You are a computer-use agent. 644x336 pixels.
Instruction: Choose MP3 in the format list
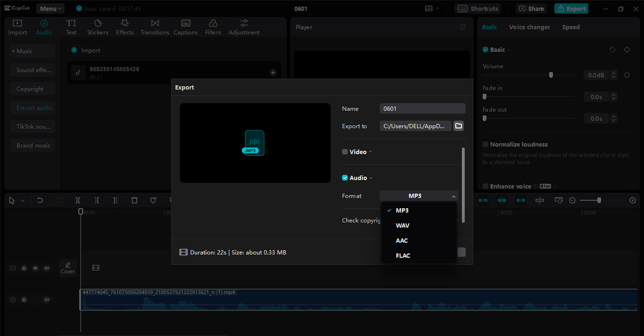click(x=419, y=210)
